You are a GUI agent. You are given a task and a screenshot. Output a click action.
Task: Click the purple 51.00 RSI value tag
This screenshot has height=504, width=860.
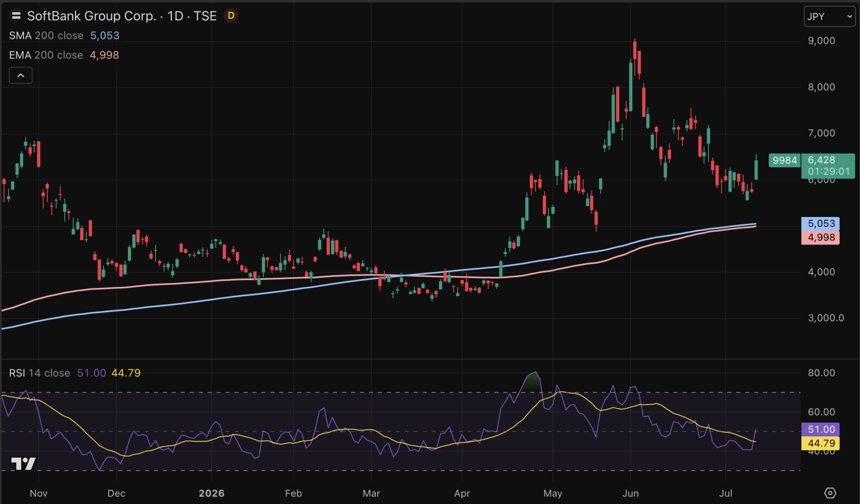(x=821, y=430)
